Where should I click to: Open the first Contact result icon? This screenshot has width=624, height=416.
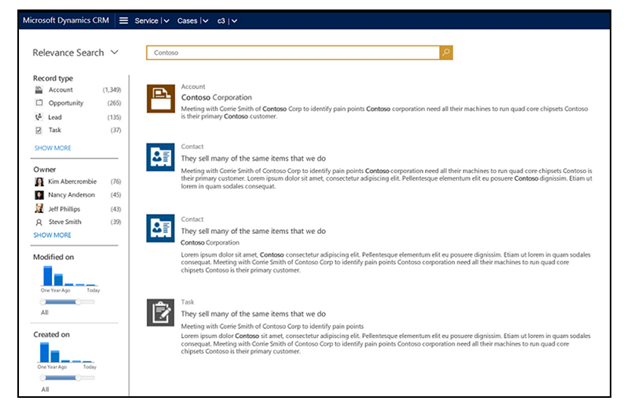click(160, 157)
